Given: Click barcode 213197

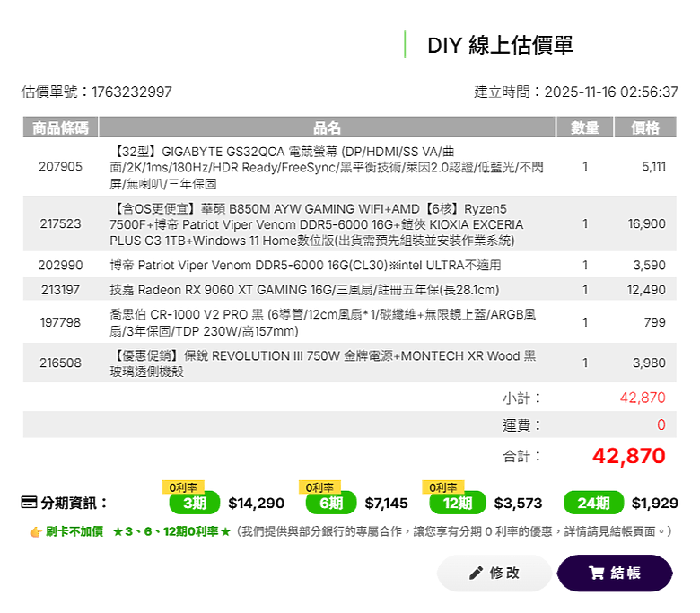Looking at the screenshot, I should point(61,290).
